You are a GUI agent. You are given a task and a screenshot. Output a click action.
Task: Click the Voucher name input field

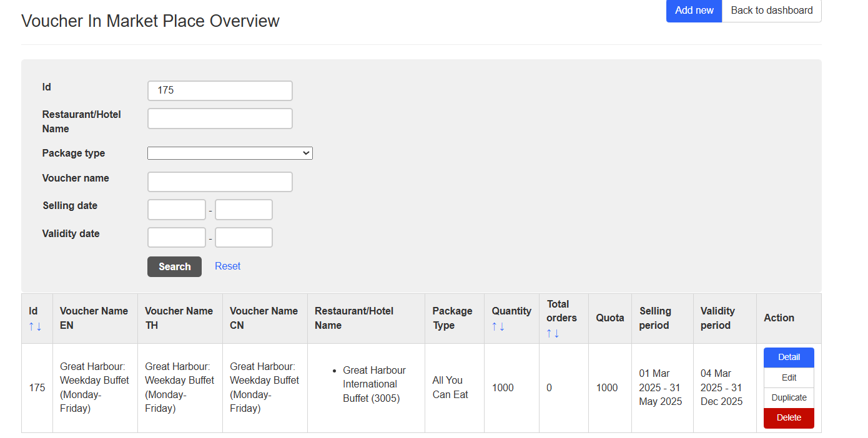coord(220,182)
